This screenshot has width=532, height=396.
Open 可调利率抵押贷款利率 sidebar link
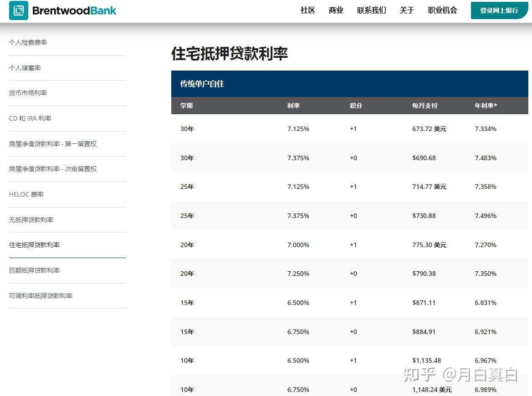tap(41, 296)
